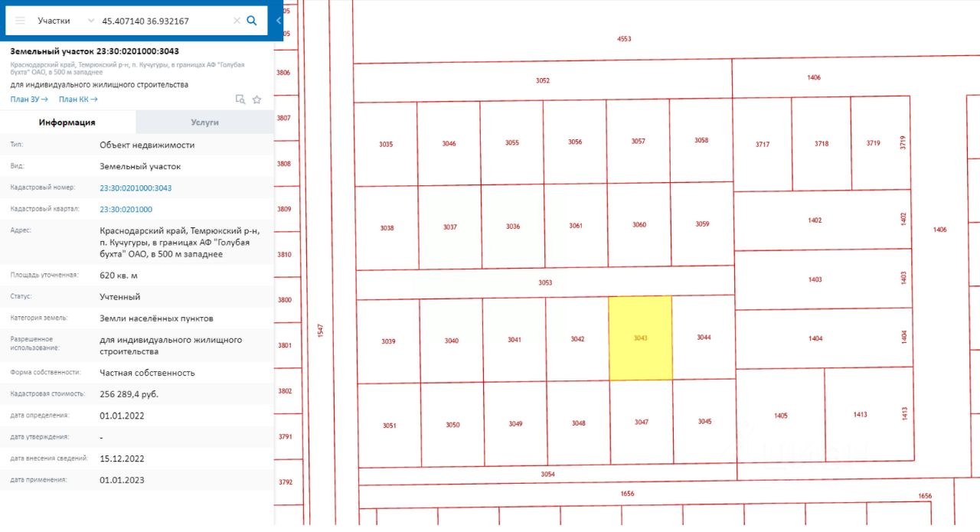980x532 pixels.
Task: Click land category Земли населённых пунктов
Action: pyautogui.click(x=156, y=318)
